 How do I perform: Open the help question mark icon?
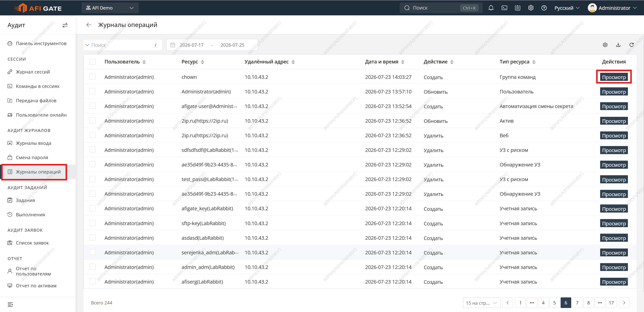point(544,8)
